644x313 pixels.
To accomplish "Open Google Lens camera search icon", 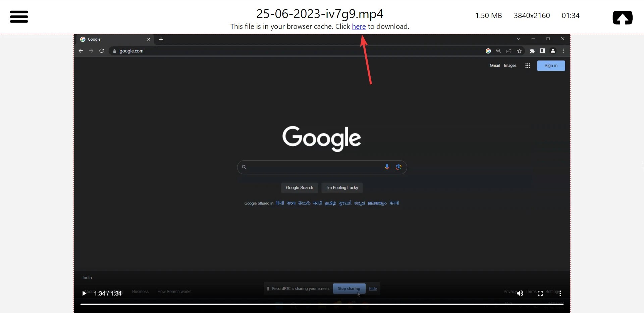I will click(x=399, y=167).
